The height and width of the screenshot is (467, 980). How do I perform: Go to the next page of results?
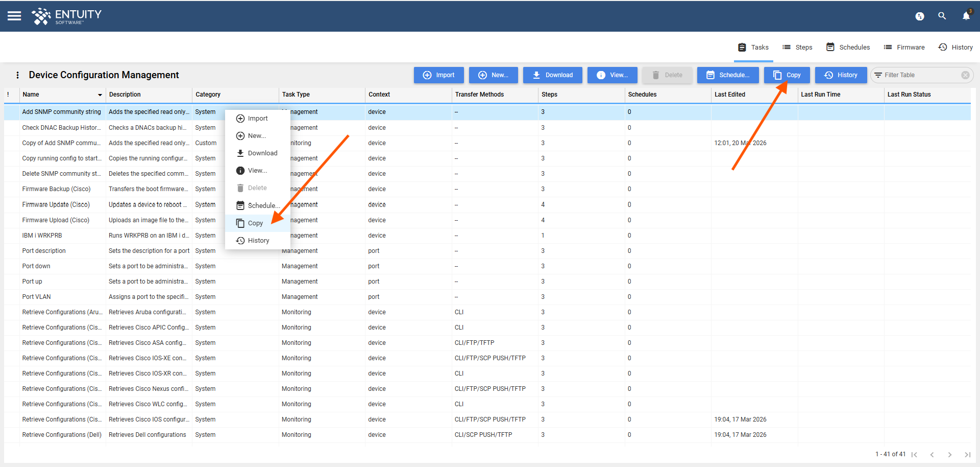[x=950, y=455]
